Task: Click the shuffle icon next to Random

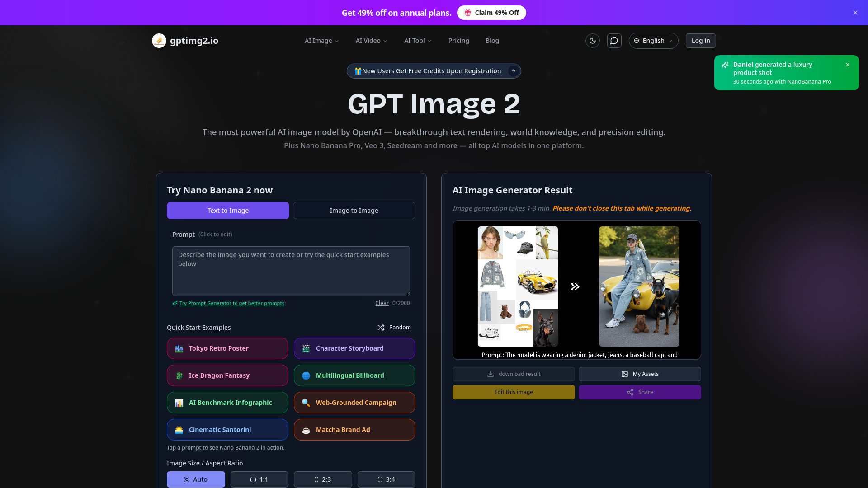Action: (381, 328)
